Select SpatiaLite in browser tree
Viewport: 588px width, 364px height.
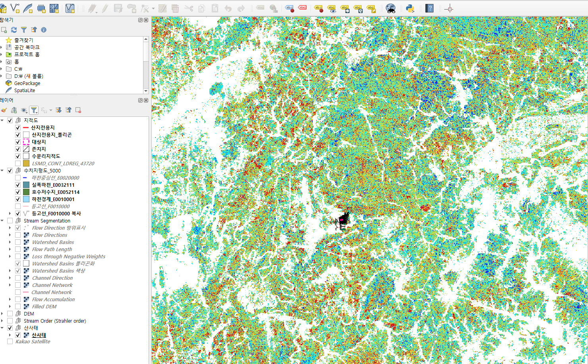point(25,90)
